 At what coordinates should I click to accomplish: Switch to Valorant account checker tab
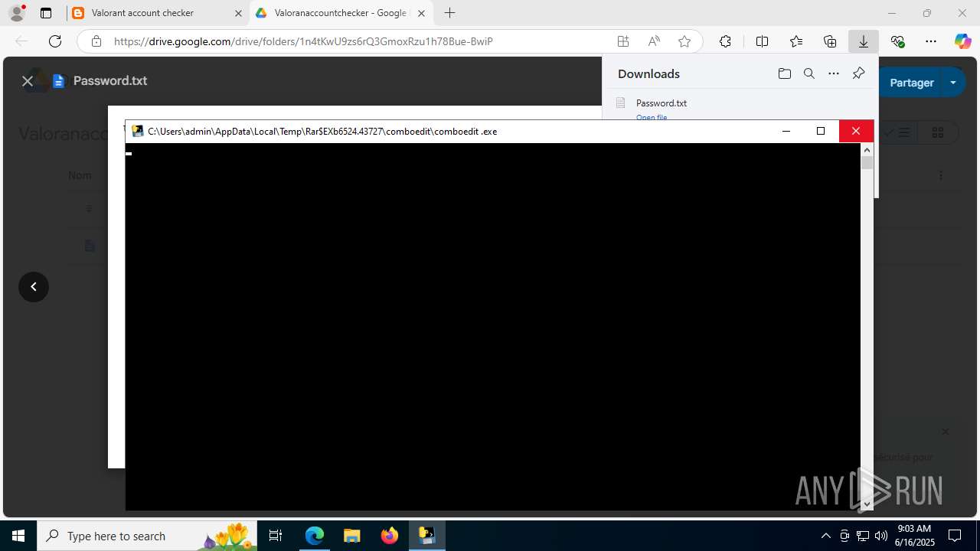[156, 13]
